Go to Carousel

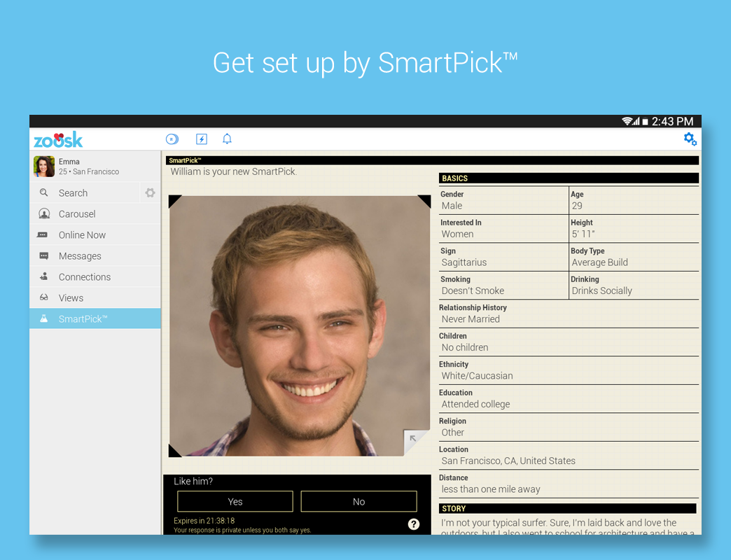point(95,213)
